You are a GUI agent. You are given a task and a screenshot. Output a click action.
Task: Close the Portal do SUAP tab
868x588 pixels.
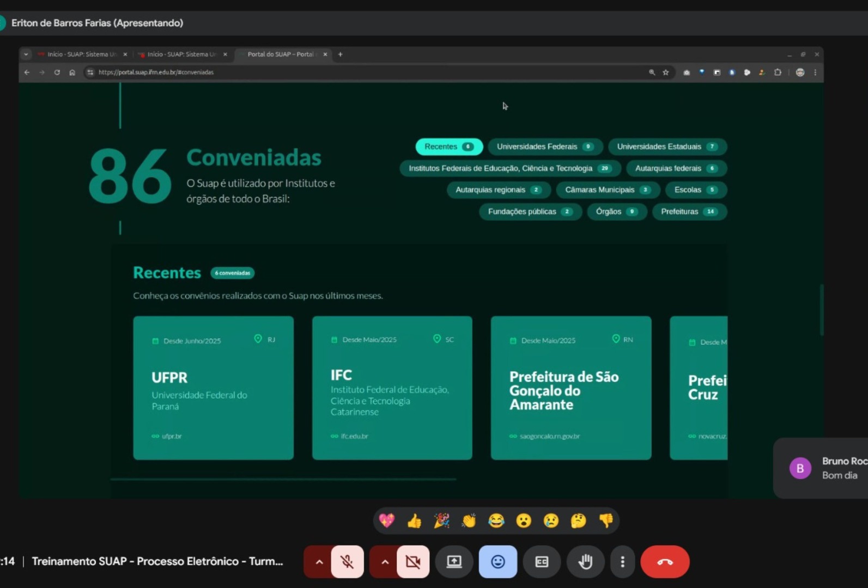(325, 54)
